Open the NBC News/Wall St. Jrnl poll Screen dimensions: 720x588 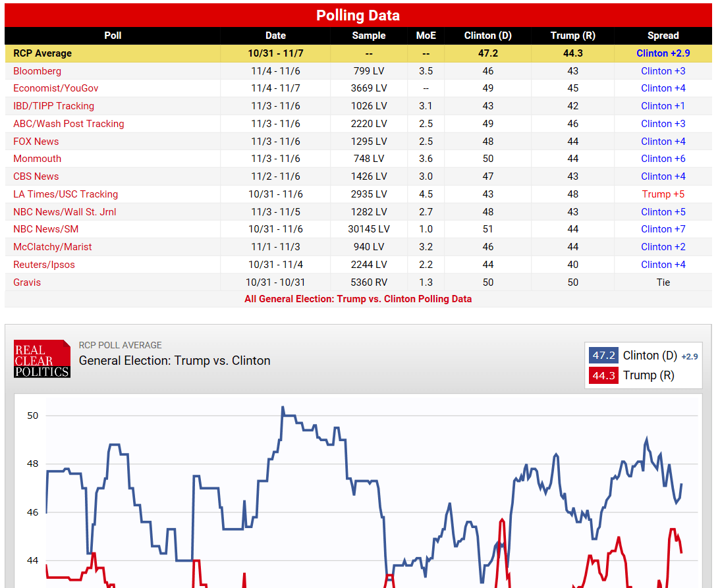point(65,212)
